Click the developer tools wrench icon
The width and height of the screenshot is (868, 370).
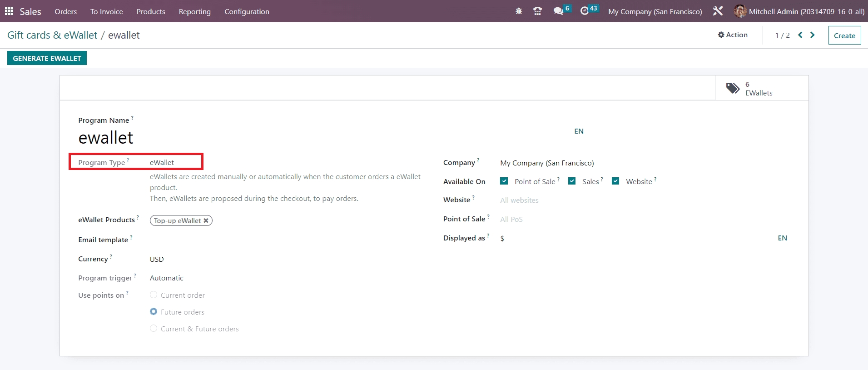click(x=718, y=11)
